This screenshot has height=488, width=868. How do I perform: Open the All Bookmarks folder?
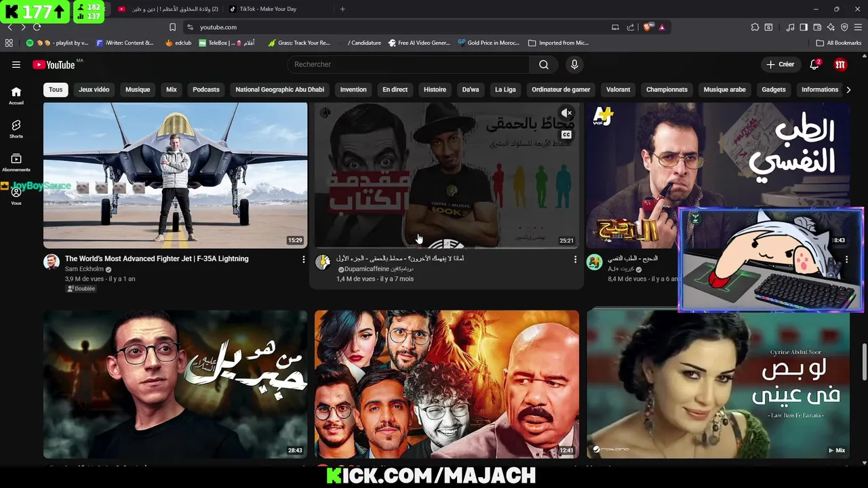click(x=839, y=43)
